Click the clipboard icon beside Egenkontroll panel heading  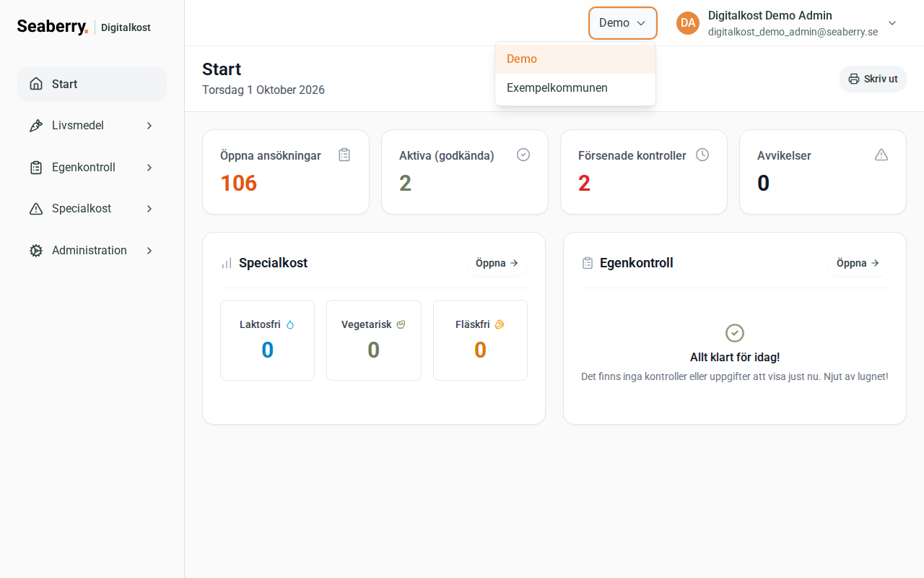588,263
